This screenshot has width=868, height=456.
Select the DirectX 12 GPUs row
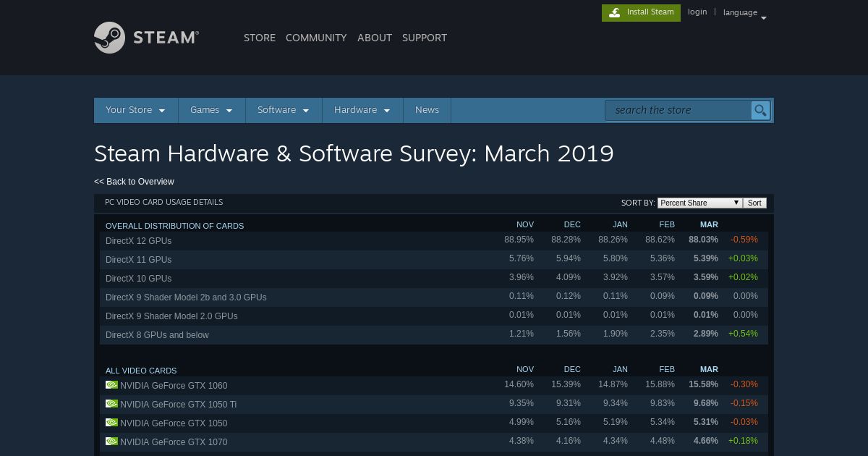pyautogui.click(x=434, y=240)
